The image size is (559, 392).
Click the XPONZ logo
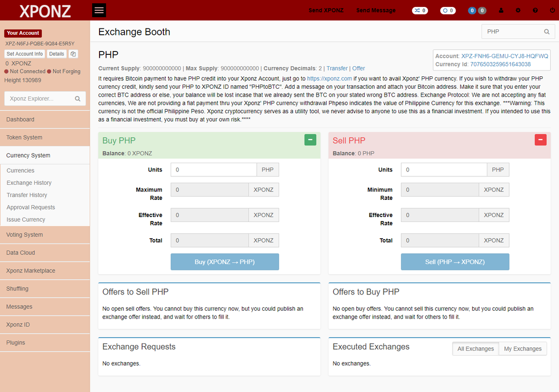45,11
